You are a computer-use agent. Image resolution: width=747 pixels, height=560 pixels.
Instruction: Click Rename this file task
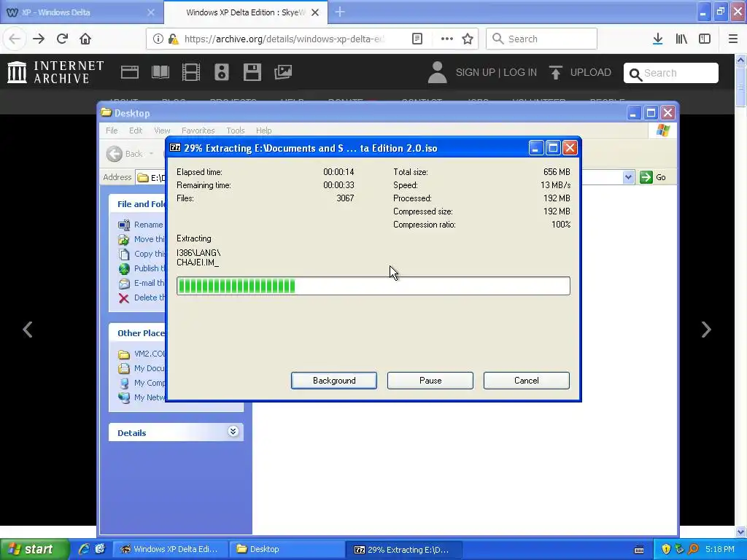coord(142,225)
